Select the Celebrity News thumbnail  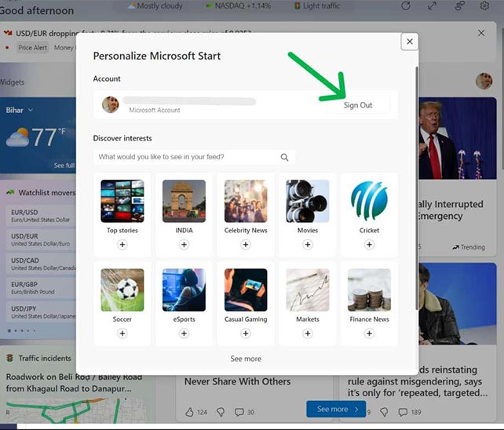(246, 201)
